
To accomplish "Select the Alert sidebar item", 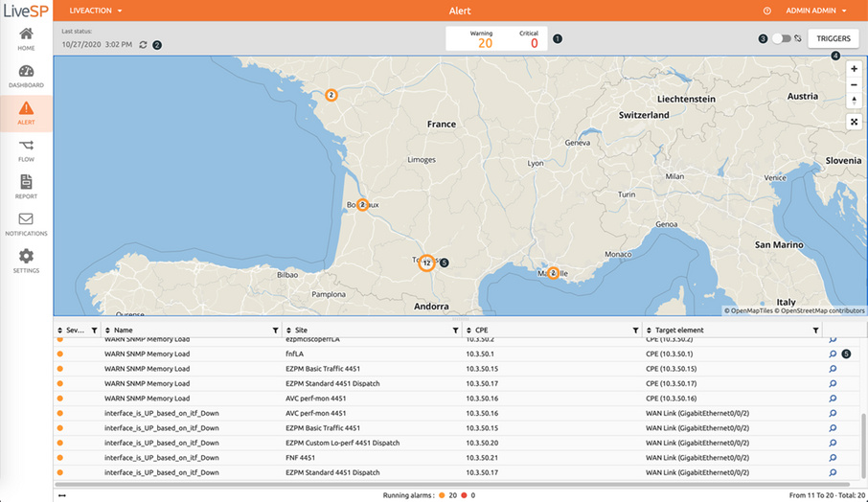I will (x=26, y=113).
